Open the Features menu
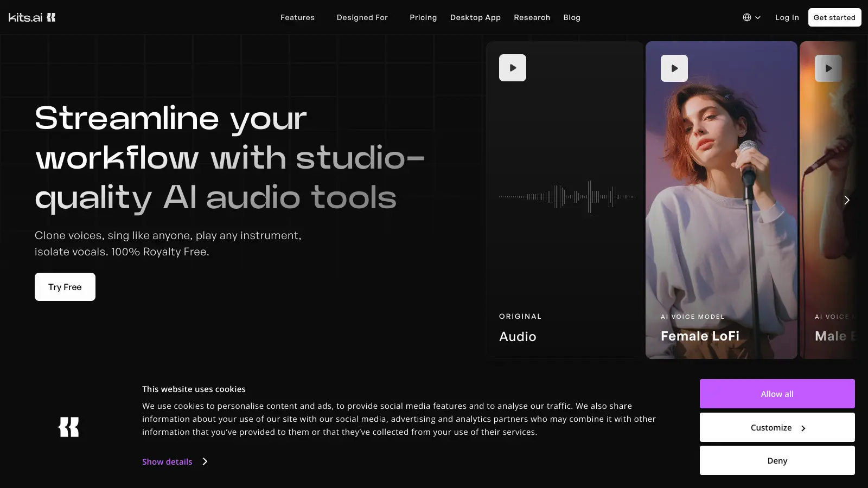The width and height of the screenshot is (868, 488). (297, 17)
